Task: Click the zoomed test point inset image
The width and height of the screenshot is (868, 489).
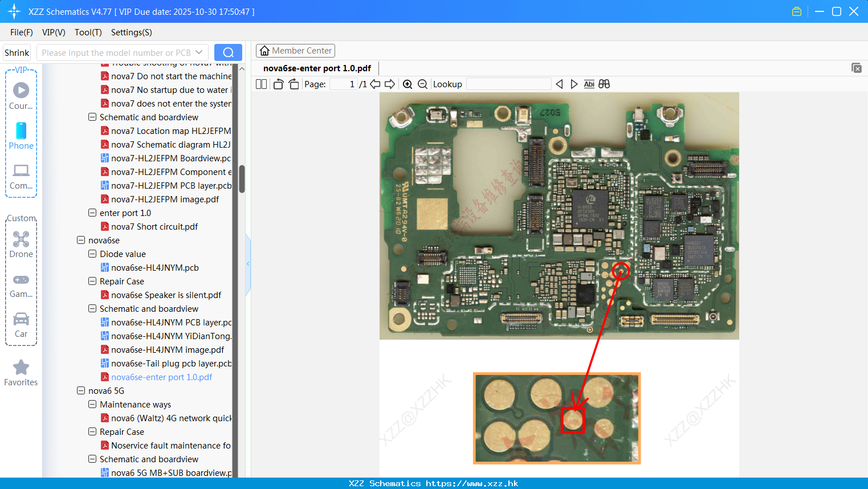Action: click(x=557, y=418)
